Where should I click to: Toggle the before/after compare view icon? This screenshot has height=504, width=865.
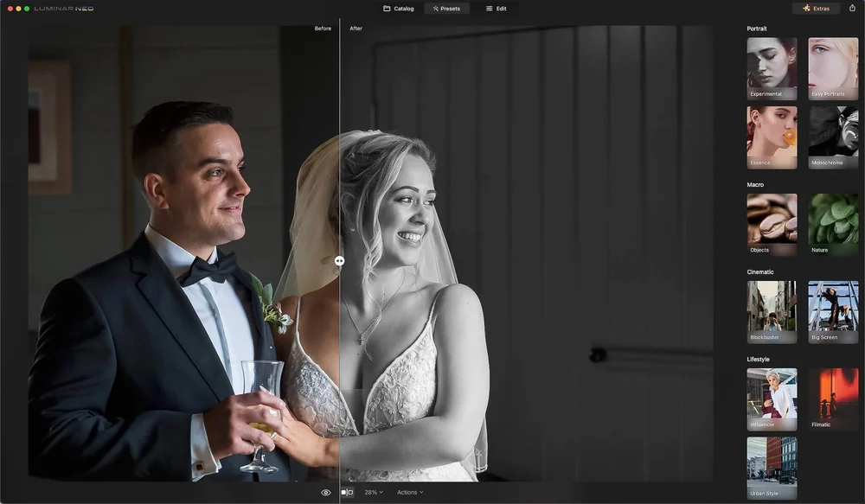(347, 493)
